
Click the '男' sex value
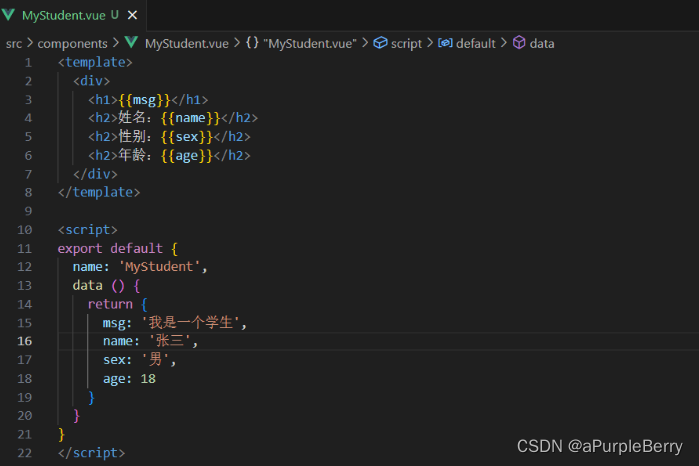pyautogui.click(x=155, y=359)
